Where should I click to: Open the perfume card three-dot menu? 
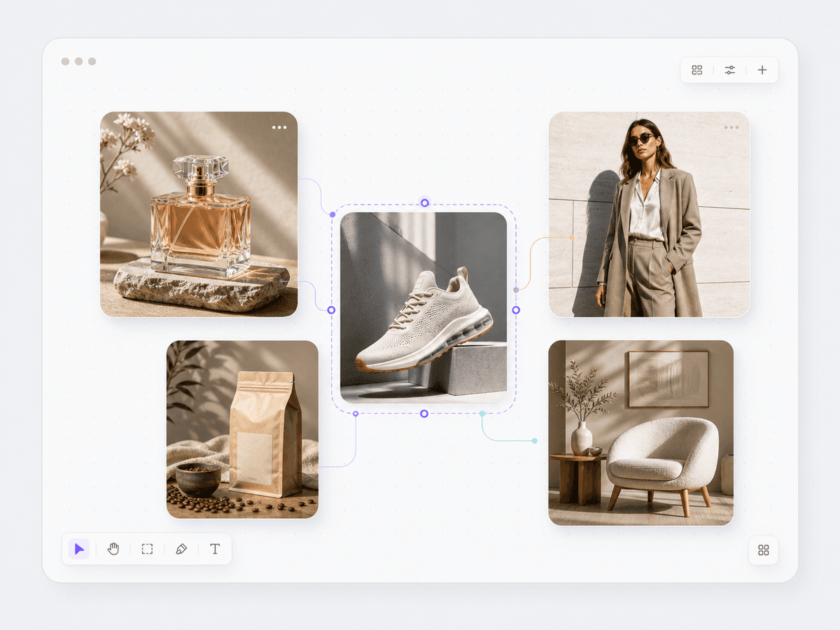(279, 127)
